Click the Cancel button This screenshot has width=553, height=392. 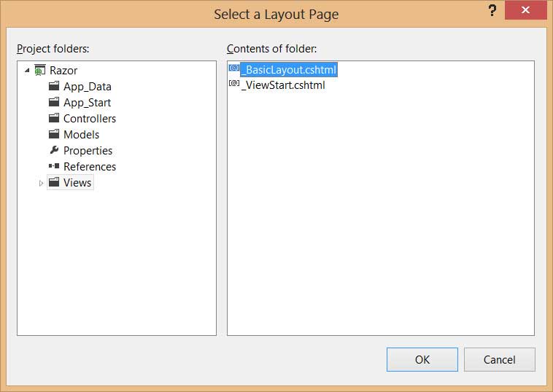500,360
